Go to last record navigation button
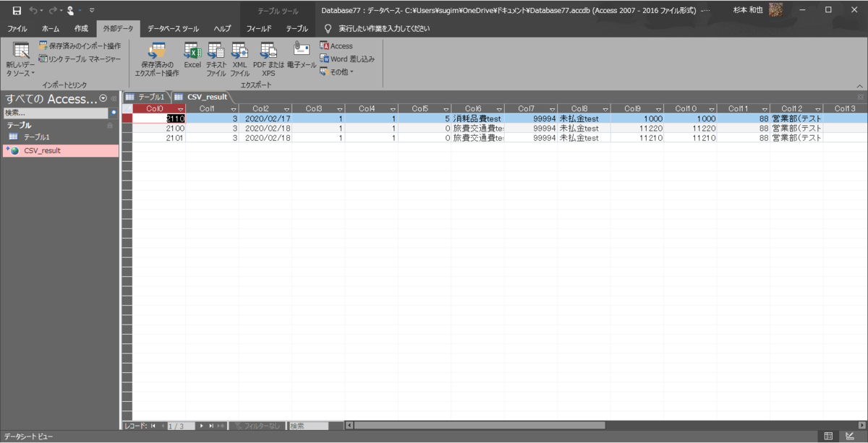 tap(211, 426)
